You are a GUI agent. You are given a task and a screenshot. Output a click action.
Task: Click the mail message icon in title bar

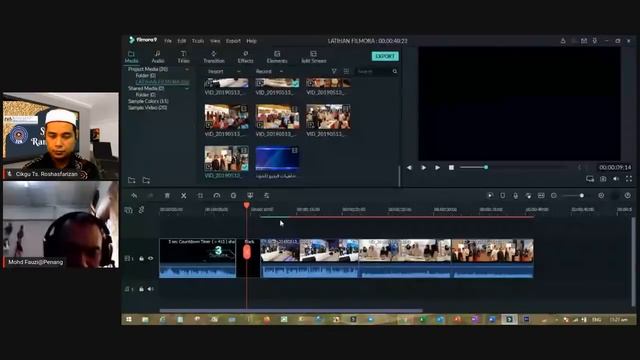pyautogui.click(x=584, y=41)
